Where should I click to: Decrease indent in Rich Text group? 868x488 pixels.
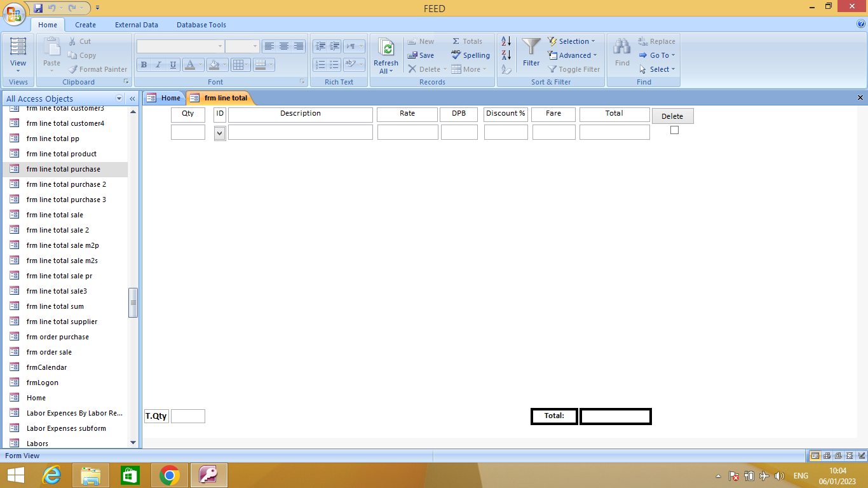(x=320, y=46)
